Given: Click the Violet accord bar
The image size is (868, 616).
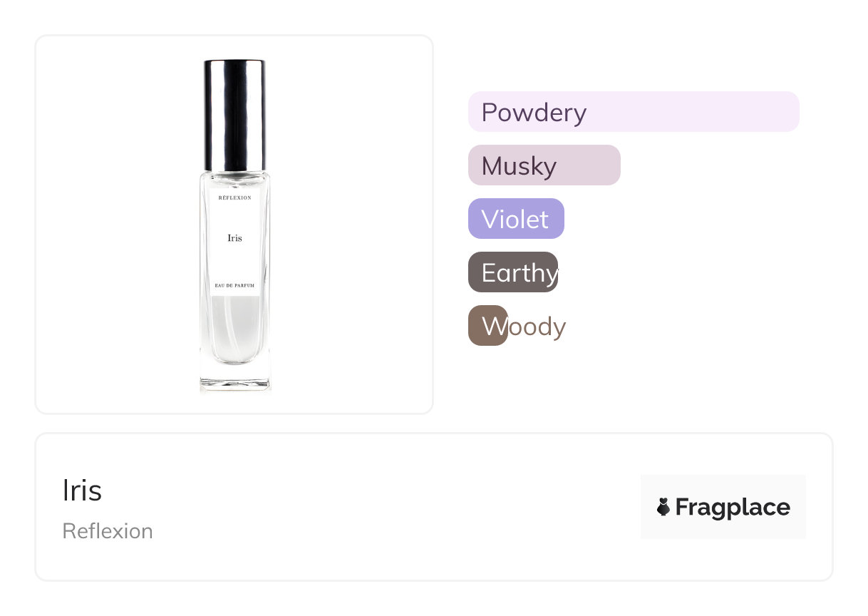Looking at the screenshot, I should pyautogui.click(x=516, y=219).
